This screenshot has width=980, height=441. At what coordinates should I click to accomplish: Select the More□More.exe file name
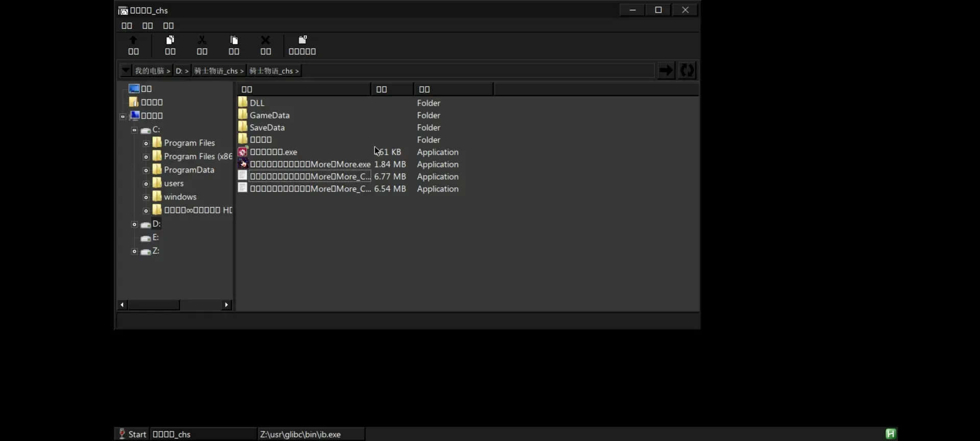point(310,164)
